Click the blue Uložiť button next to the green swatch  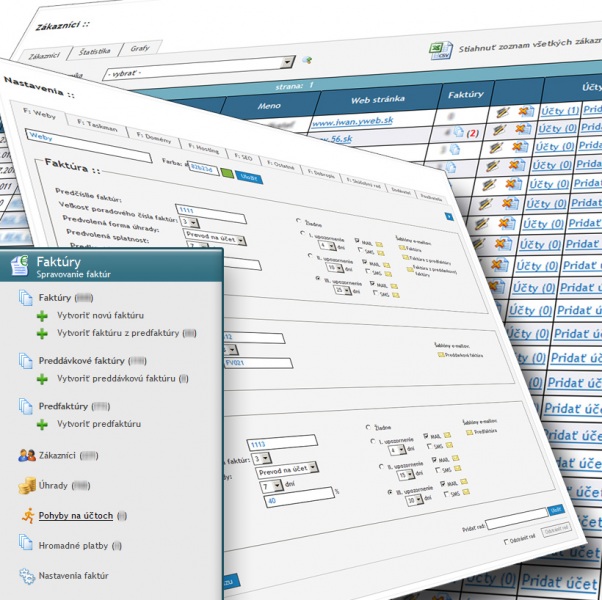pyautogui.click(x=249, y=177)
